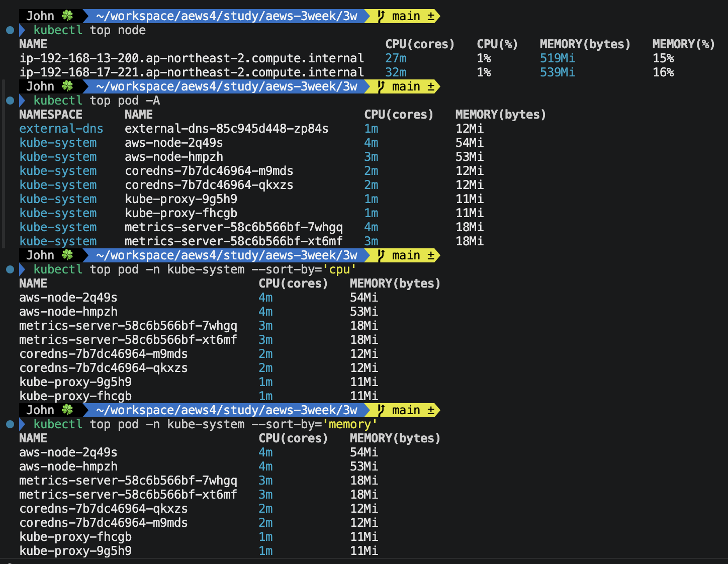Click the 27m CPU value
This screenshot has width=728, height=564.
pyautogui.click(x=396, y=58)
